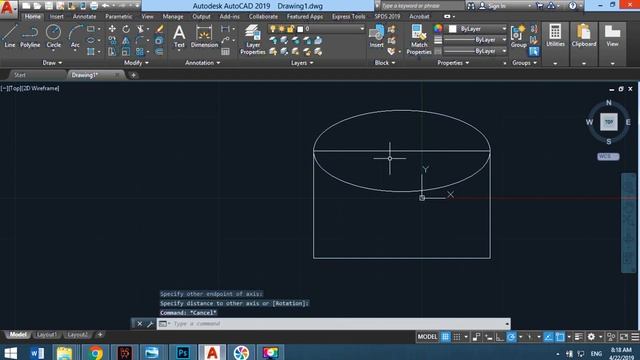640x360 pixels.
Task: Select the Line drawing tool
Action: click(x=9, y=36)
